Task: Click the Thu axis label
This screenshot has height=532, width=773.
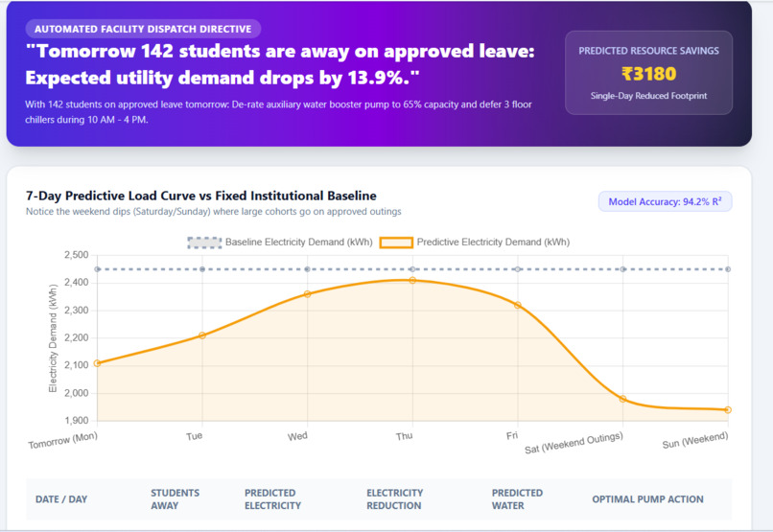Action: pyautogui.click(x=405, y=436)
